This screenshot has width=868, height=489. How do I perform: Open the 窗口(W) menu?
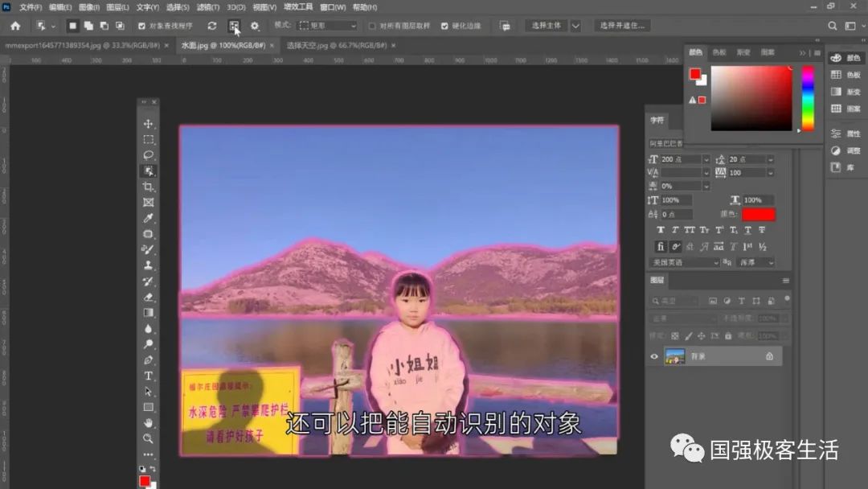click(333, 7)
